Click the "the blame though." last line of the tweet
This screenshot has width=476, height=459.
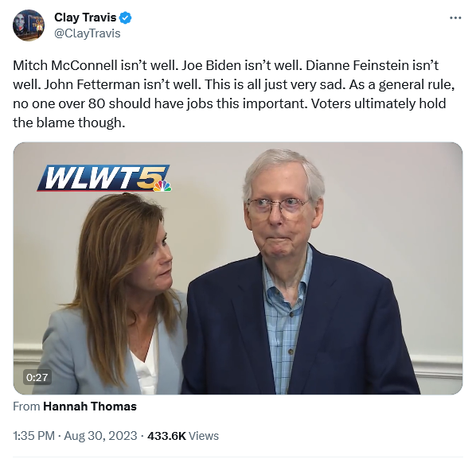coord(69,123)
